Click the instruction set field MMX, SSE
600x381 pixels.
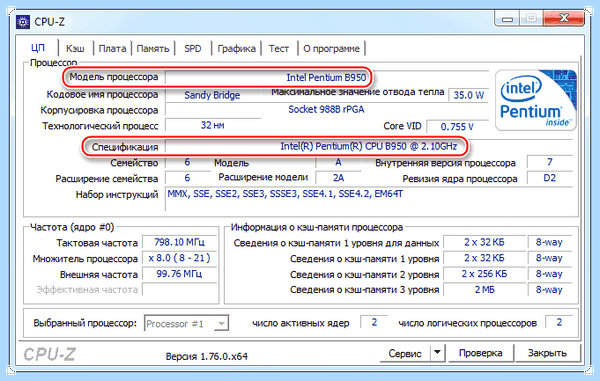pos(369,199)
